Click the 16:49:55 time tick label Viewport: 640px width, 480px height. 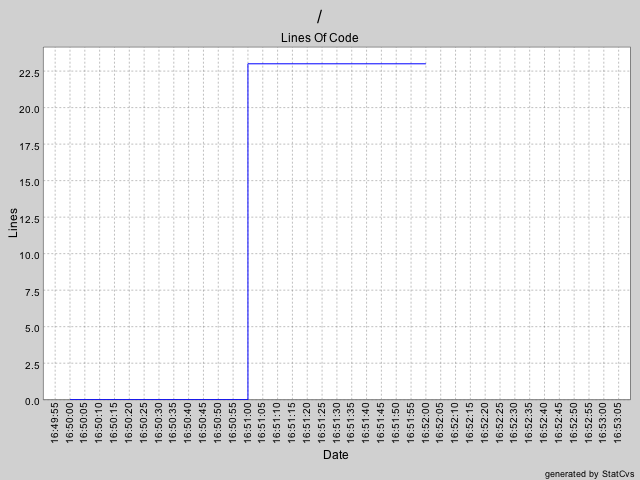[55, 422]
